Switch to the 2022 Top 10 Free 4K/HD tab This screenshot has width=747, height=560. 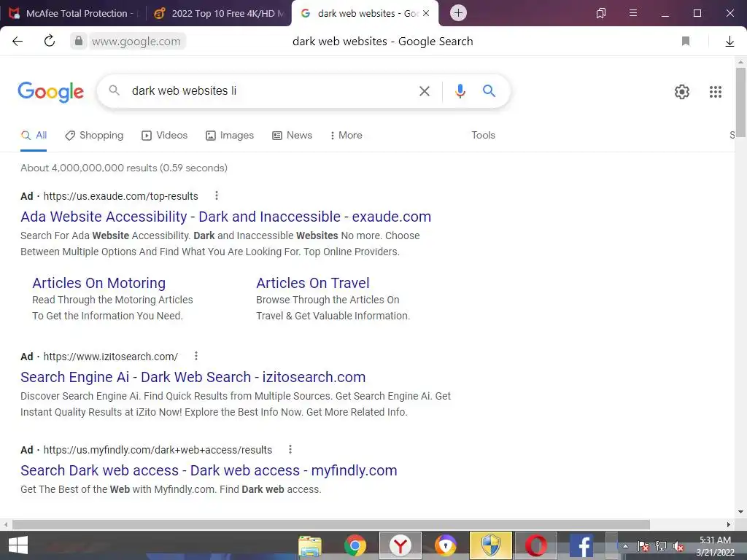[219, 13]
